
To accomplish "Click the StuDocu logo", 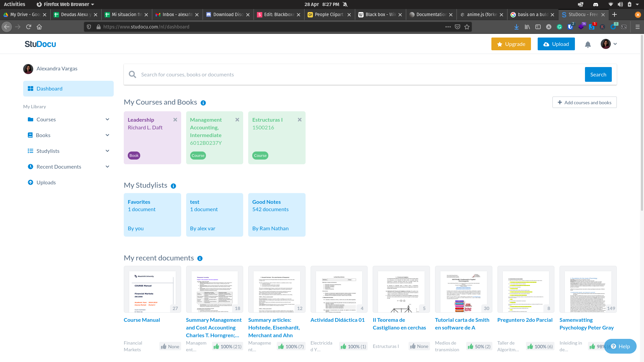I will tap(40, 44).
